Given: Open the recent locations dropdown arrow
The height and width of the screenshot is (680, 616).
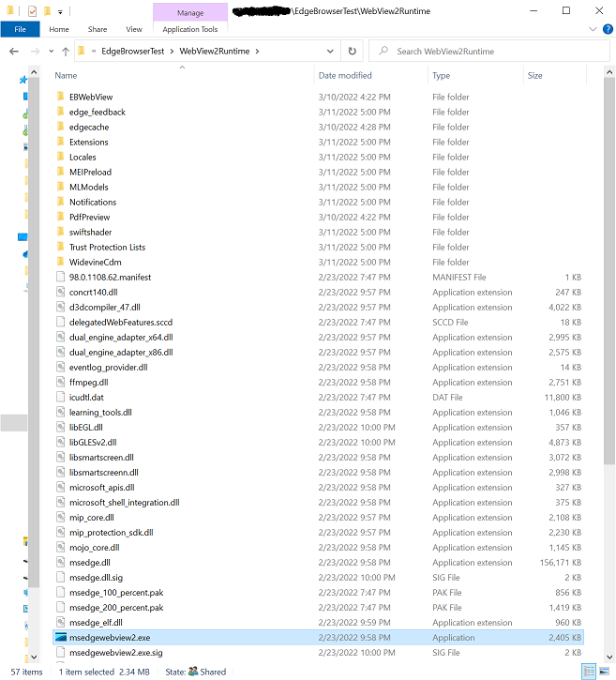Looking at the screenshot, I should tap(52, 52).
